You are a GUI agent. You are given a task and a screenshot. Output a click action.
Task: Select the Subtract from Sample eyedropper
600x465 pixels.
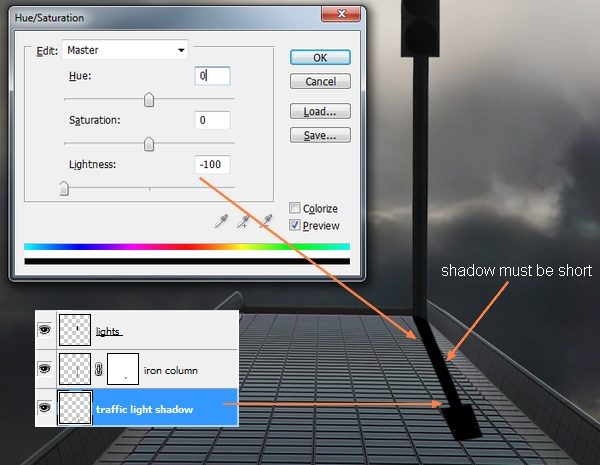point(266,221)
